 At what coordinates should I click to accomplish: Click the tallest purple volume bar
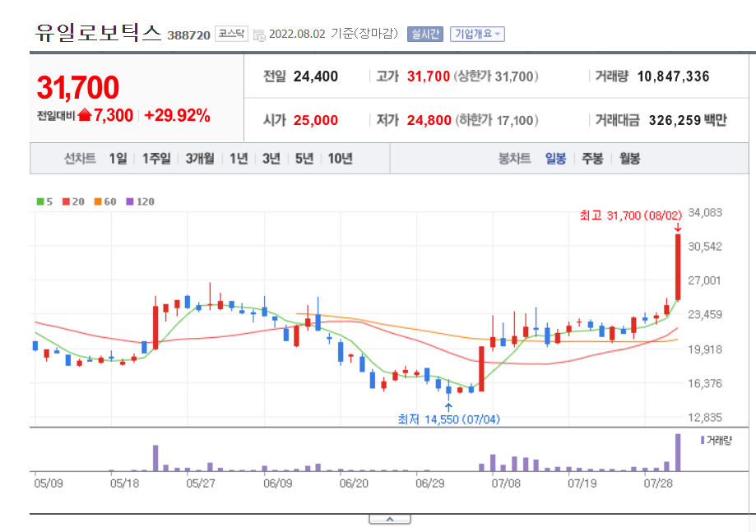(x=678, y=452)
